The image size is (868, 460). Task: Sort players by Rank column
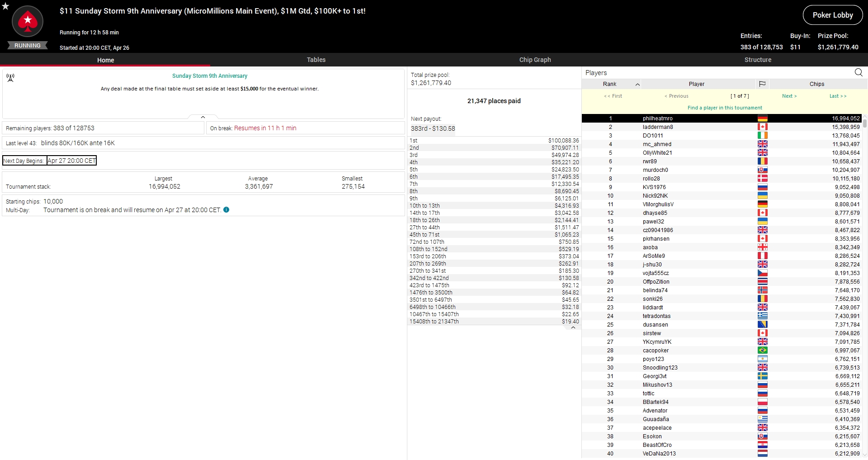click(611, 84)
